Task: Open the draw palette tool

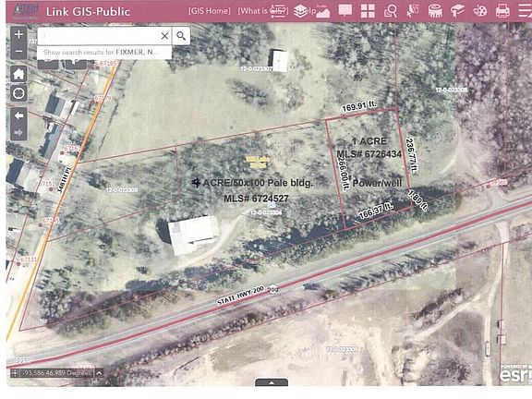Action: tap(480, 11)
